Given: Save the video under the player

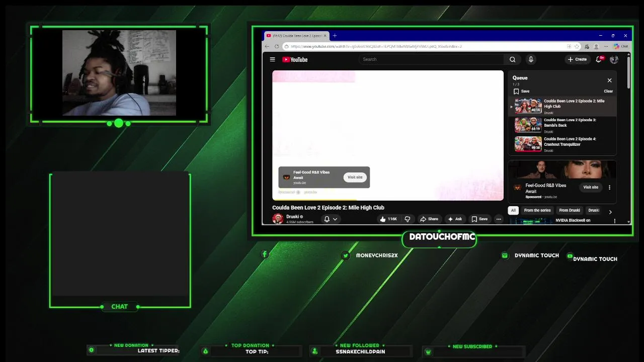Looking at the screenshot, I should click(479, 219).
